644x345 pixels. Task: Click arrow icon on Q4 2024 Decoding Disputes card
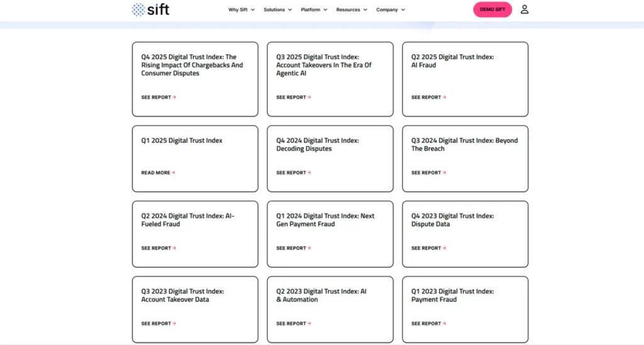[x=309, y=173]
